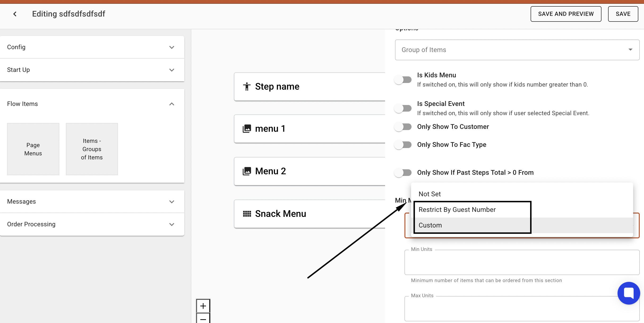The height and width of the screenshot is (323, 644).
Task: Click the image icon beside Menu 2
Action: (247, 171)
